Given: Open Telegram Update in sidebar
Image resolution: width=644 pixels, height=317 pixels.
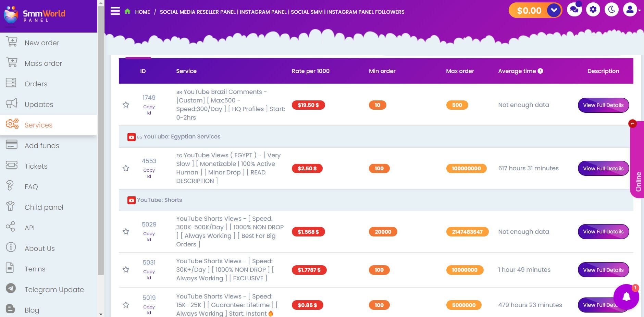Looking at the screenshot, I should click(x=54, y=290).
